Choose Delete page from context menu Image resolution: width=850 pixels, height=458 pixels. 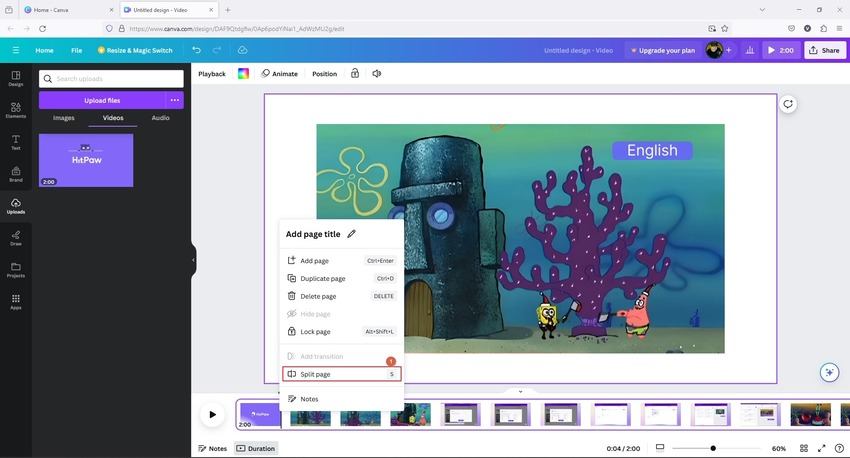point(342,296)
